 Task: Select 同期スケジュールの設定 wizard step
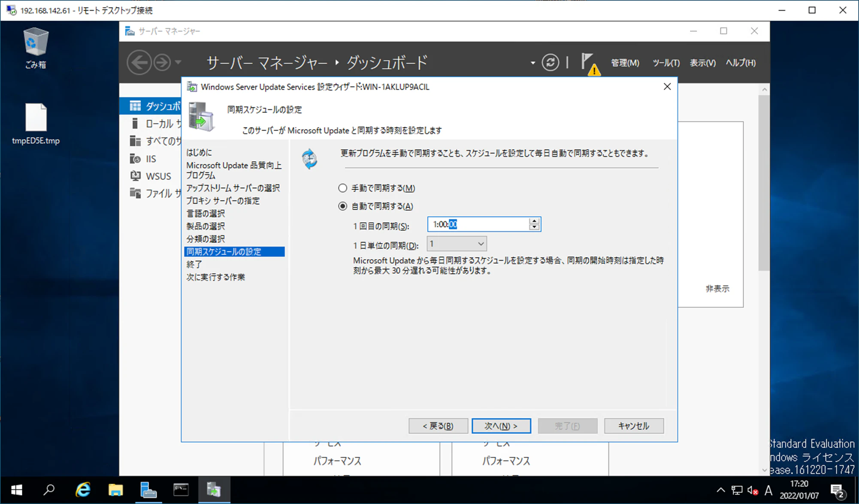point(234,252)
